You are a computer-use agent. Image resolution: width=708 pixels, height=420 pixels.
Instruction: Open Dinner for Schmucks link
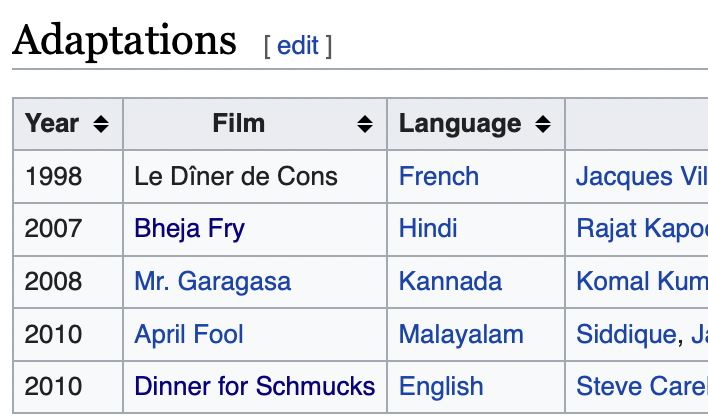(x=255, y=386)
